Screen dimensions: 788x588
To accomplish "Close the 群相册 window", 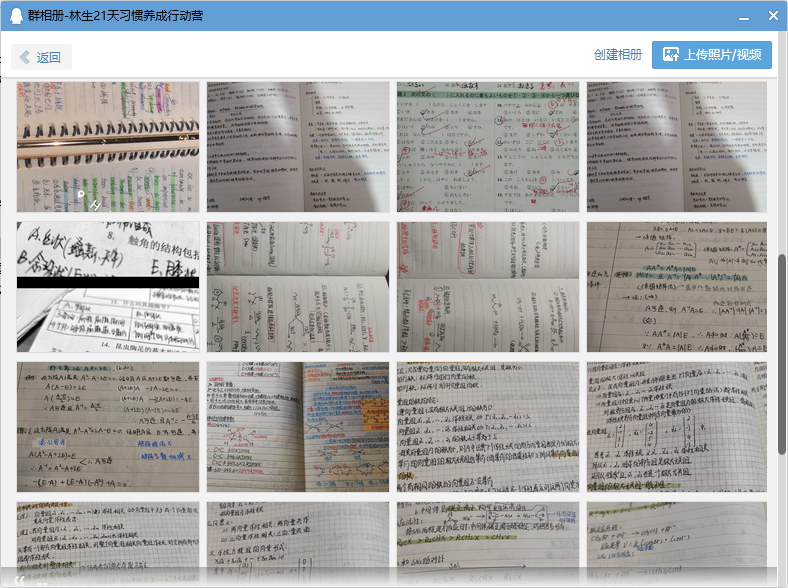I will point(773,16).
